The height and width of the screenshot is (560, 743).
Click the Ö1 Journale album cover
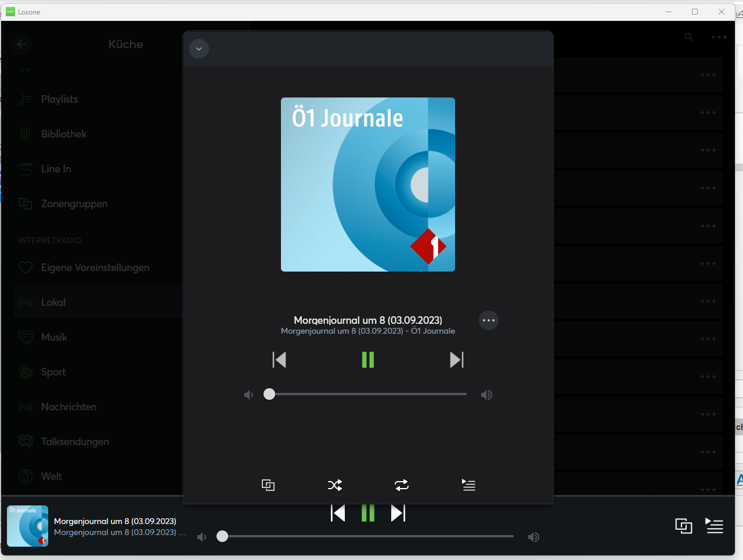coord(368,185)
